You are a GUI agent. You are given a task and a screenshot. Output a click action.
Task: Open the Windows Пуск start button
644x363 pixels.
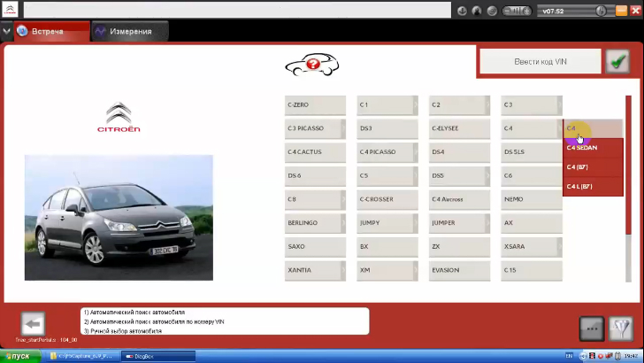click(19, 357)
